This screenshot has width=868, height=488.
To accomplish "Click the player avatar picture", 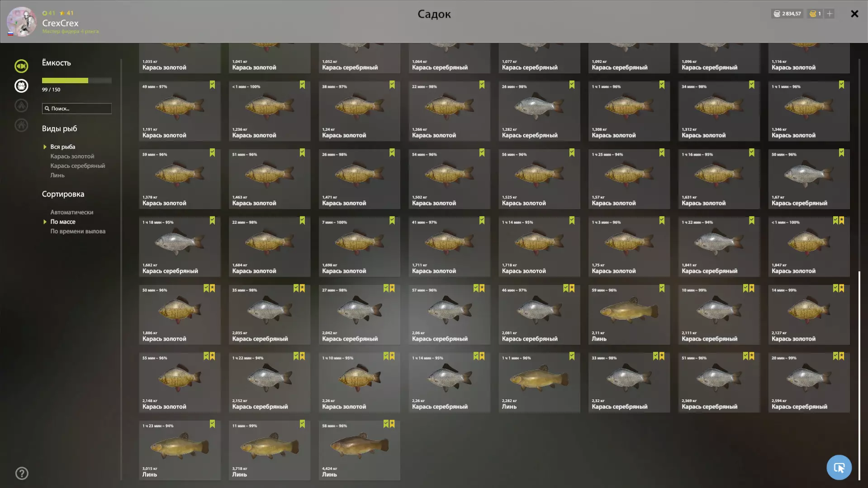I will [21, 21].
